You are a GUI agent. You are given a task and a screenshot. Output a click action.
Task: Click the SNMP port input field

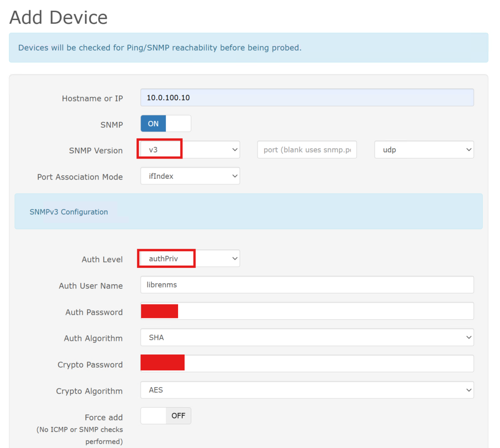coord(307,150)
